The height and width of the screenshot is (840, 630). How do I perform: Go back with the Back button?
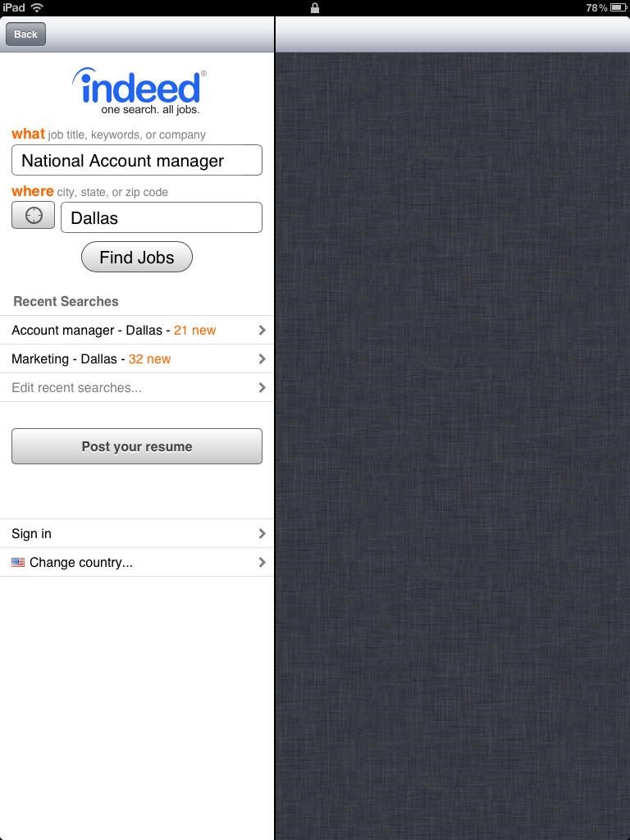(x=25, y=34)
